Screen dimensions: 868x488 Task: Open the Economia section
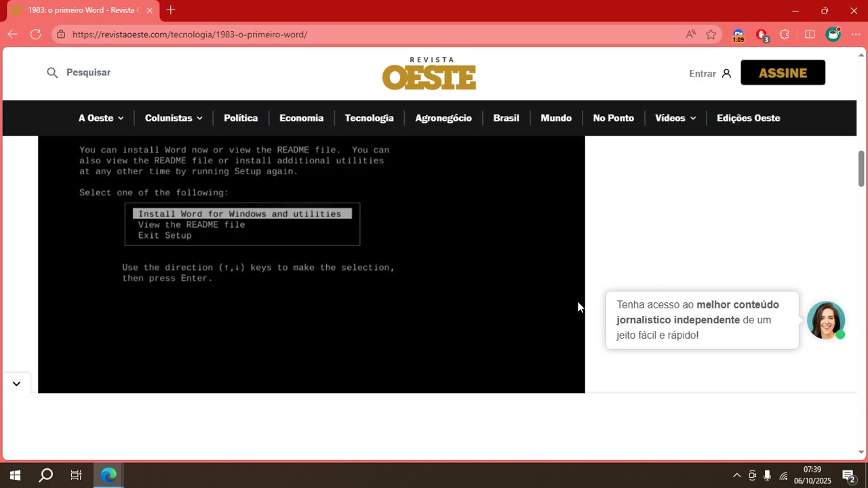click(x=301, y=118)
